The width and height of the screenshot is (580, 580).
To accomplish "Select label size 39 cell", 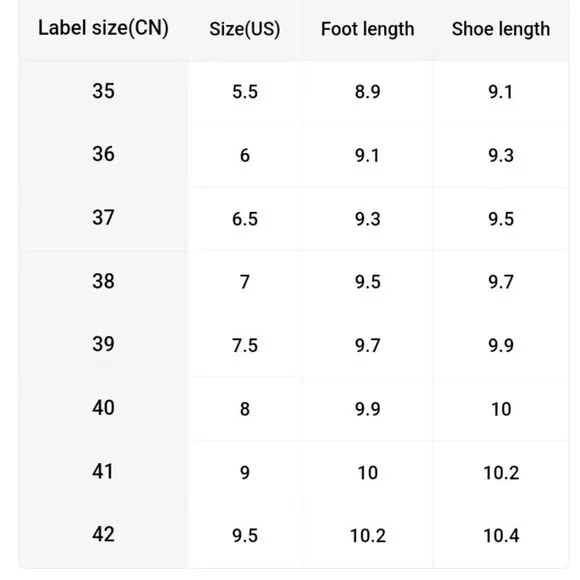I will 103,344.
